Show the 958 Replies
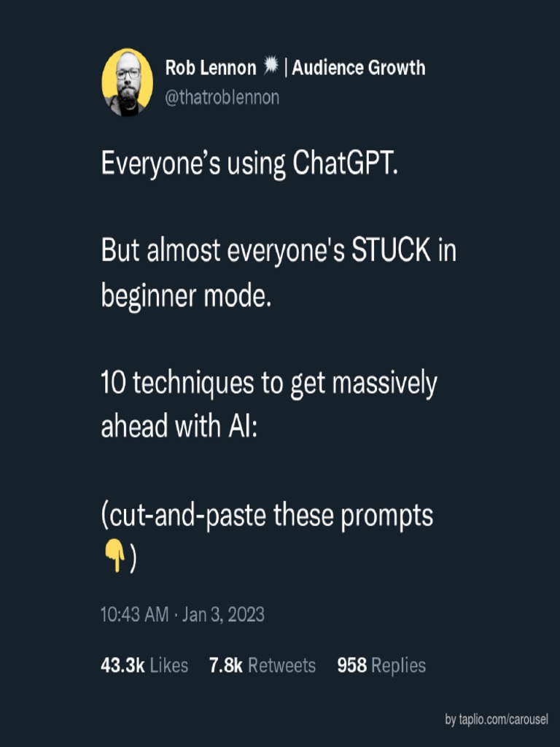This screenshot has width=560, height=747. tap(381, 665)
